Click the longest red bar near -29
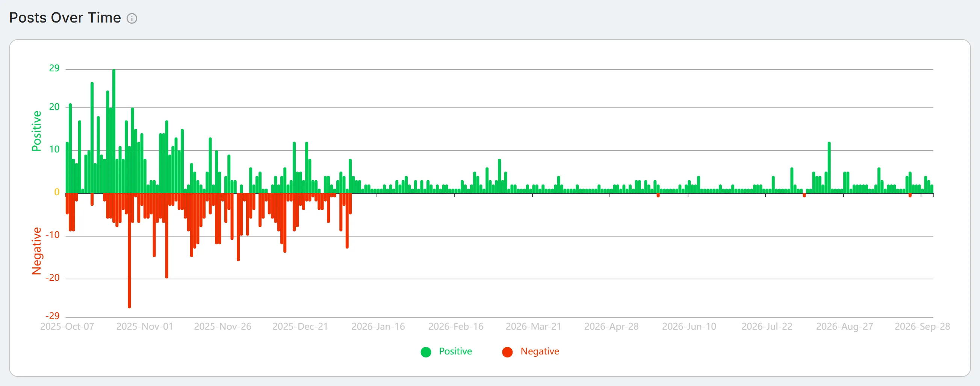The width and height of the screenshot is (980, 386). 129,250
